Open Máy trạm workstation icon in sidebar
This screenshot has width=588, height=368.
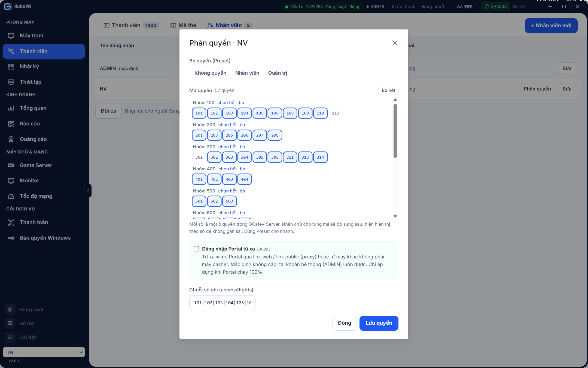11,36
